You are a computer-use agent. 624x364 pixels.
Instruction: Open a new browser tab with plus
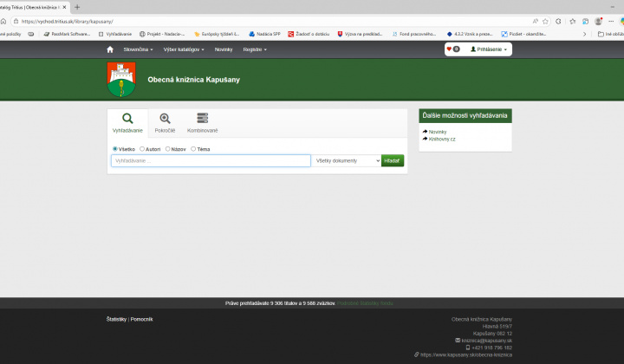click(77, 7)
